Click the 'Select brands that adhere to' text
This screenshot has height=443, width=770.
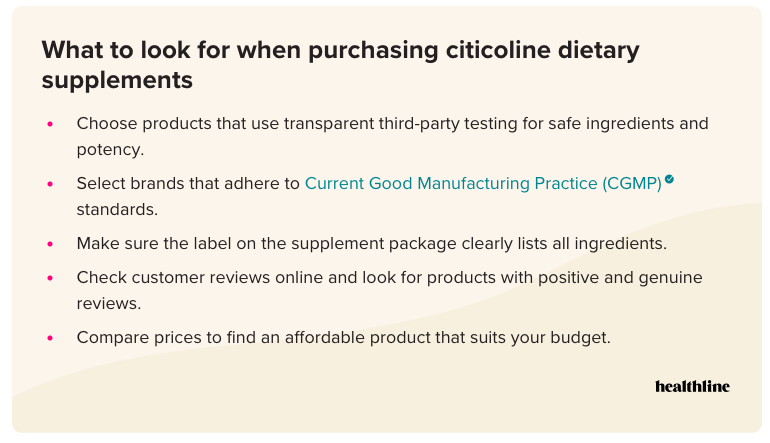(188, 184)
